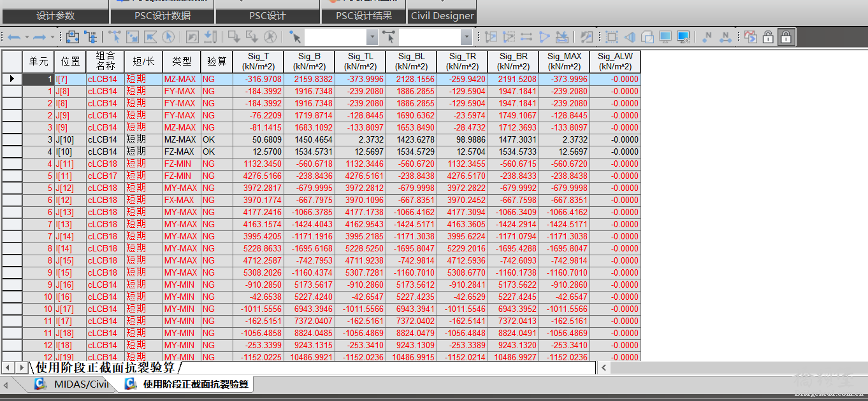Choose the Select Single tool
This screenshot has width=868, height=401.
click(115, 38)
